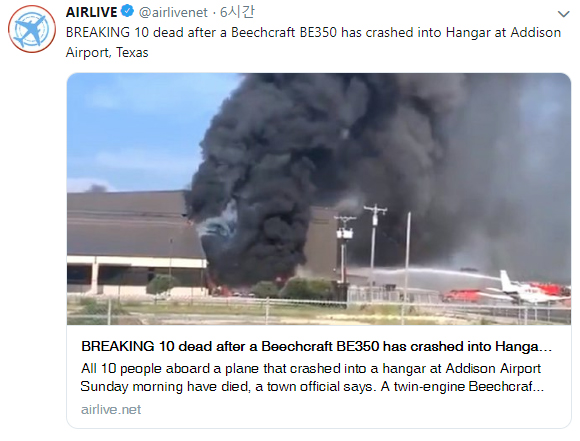Click the 'Airport, Texas' tweet text line
Image resolution: width=580 pixels, height=441 pixels.
(107, 53)
